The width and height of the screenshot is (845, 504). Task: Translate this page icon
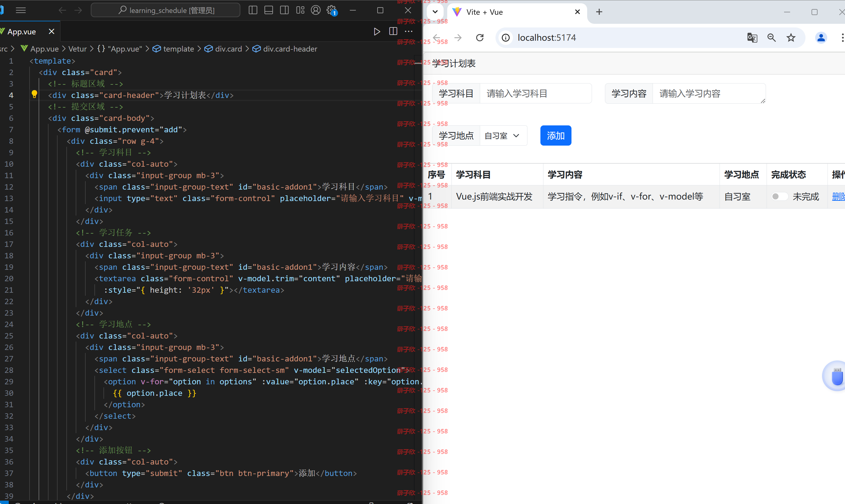(x=752, y=37)
